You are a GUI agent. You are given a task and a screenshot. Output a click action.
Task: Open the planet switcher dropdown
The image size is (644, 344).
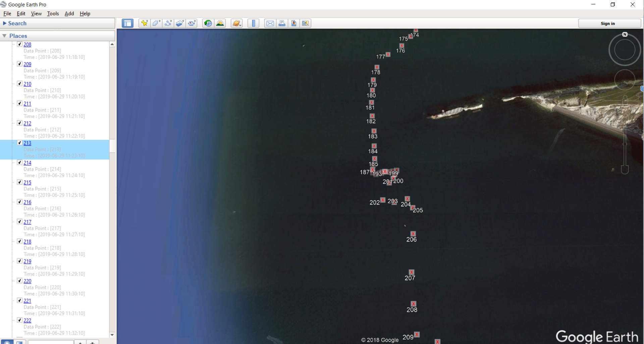(237, 23)
